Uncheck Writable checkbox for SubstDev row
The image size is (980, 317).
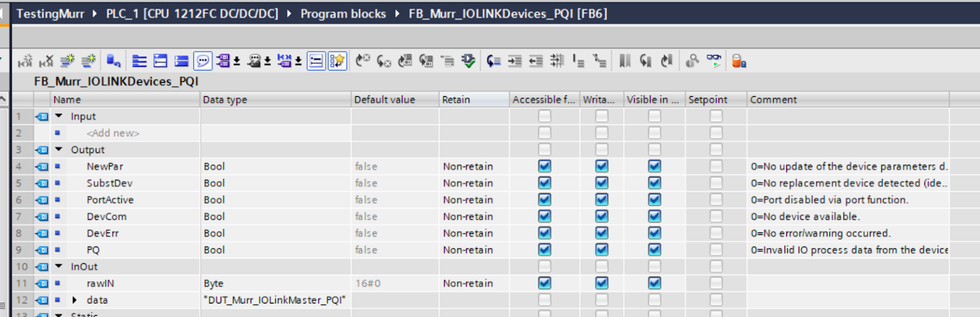pos(602,182)
